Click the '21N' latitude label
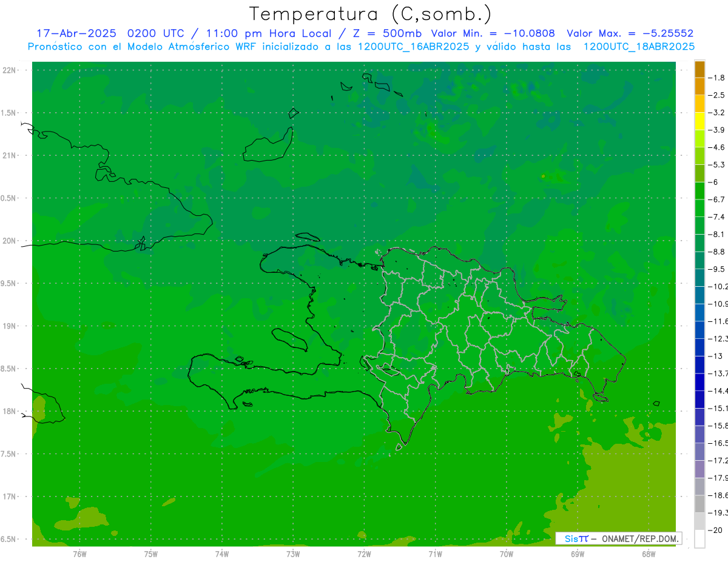 (x=10, y=156)
